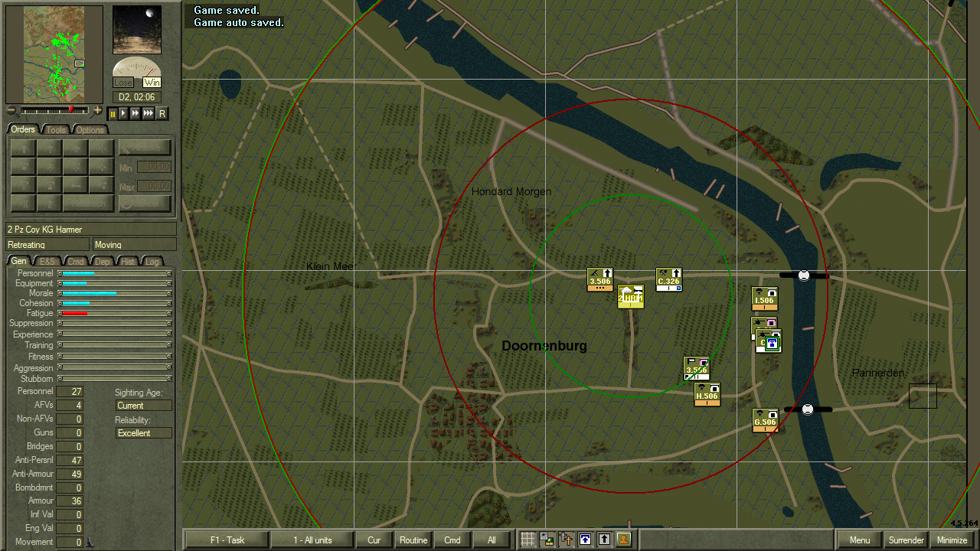This screenshot has height=551, width=980.
Task: Click the Reattach order button
Action: (x=87, y=204)
